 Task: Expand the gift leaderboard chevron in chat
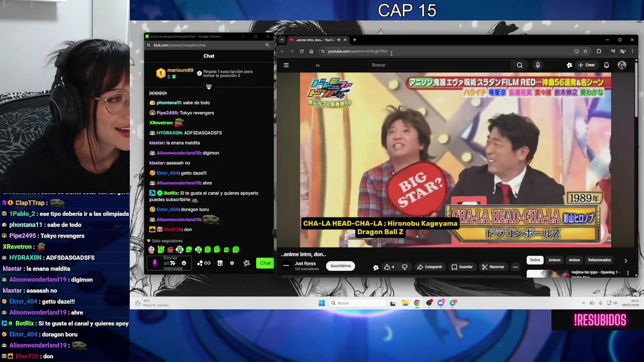(209, 87)
